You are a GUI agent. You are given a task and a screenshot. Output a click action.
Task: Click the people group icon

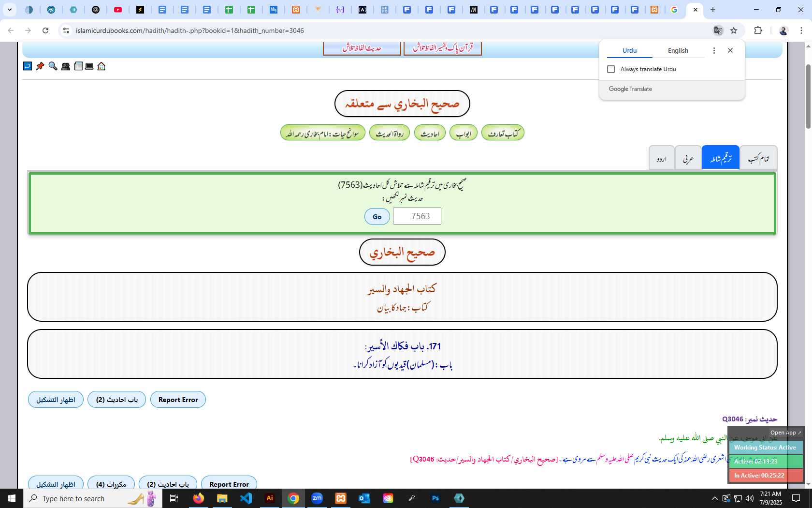tap(66, 66)
